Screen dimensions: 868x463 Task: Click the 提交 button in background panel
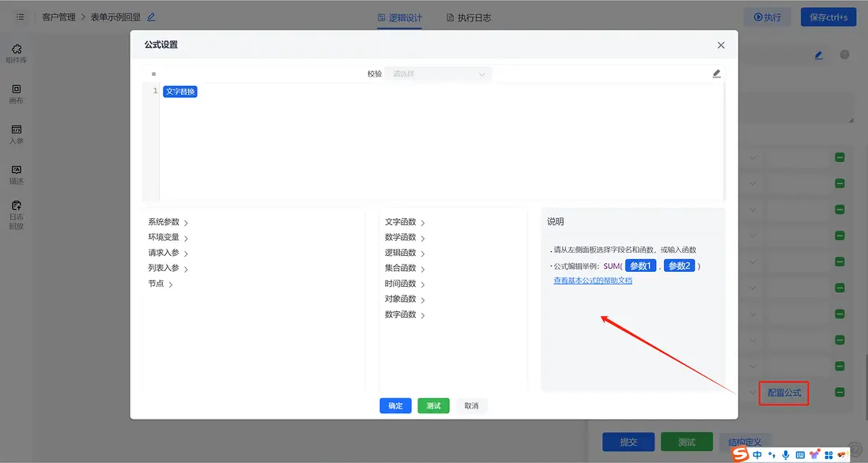tap(628, 442)
